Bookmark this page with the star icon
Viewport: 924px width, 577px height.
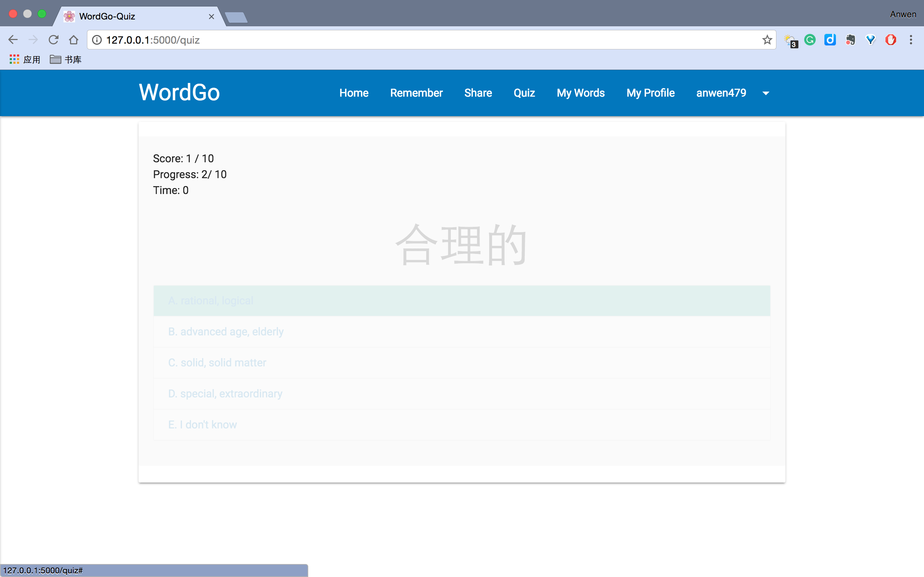tap(767, 40)
